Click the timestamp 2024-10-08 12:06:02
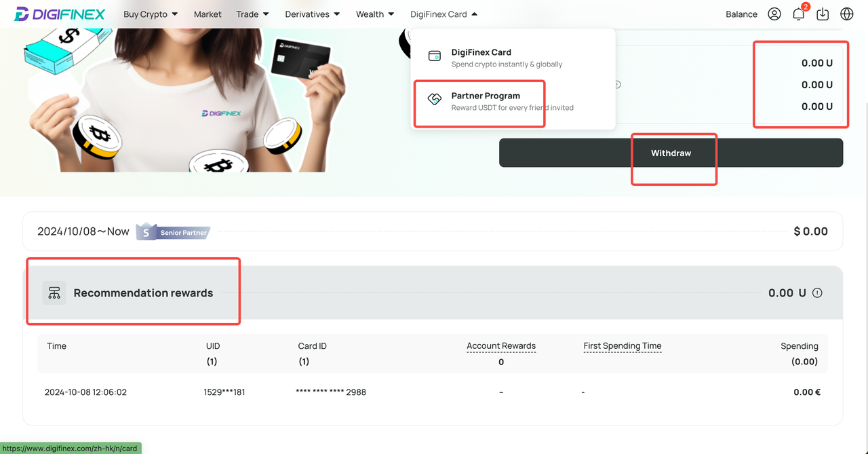 (x=85, y=392)
